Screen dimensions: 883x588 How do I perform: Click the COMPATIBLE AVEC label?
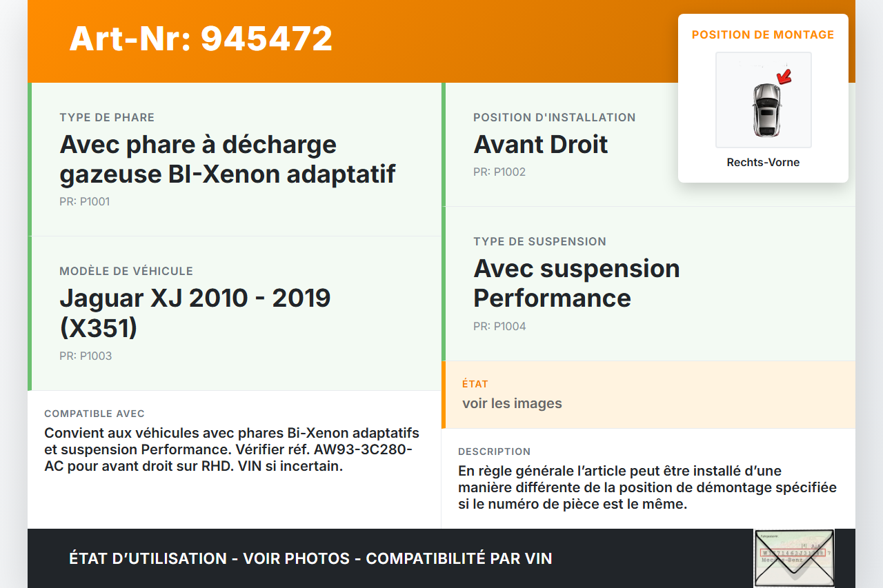click(x=95, y=414)
